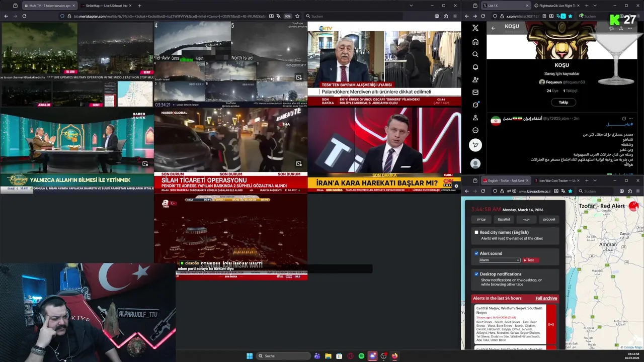Open tab list dropdown in Multi TV browser

[x=411, y=6]
